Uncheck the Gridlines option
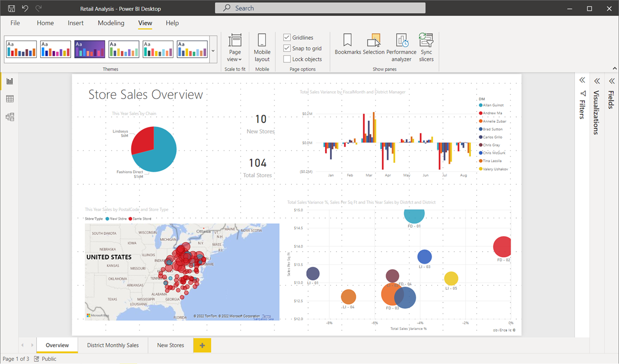619x364 pixels. (286, 37)
